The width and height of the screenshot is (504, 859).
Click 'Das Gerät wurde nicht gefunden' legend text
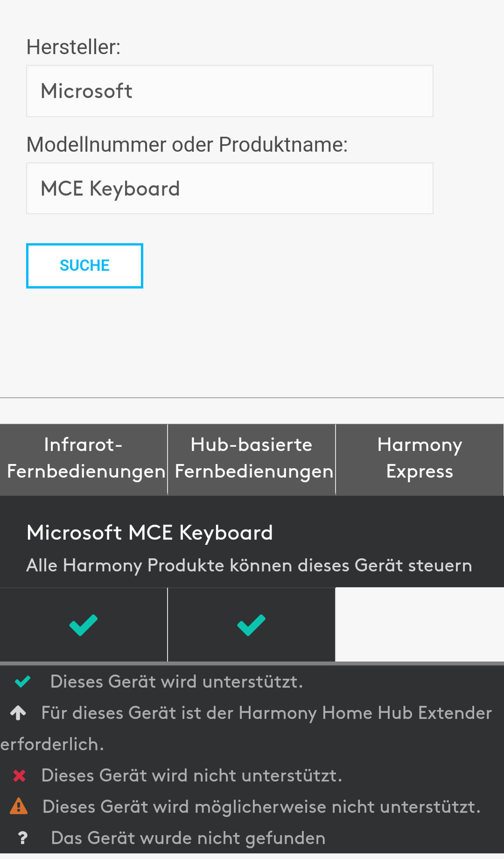188,838
